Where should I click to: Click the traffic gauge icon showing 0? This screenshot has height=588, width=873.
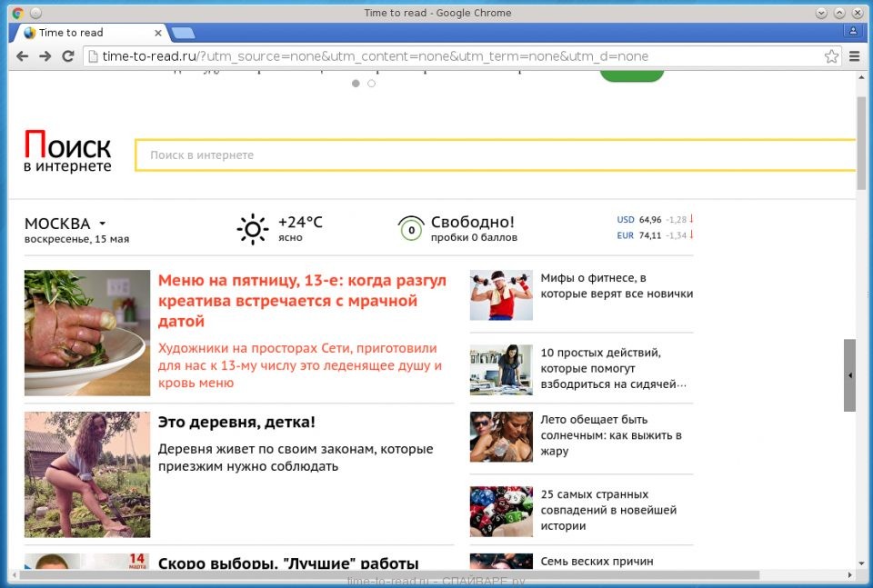[411, 229]
